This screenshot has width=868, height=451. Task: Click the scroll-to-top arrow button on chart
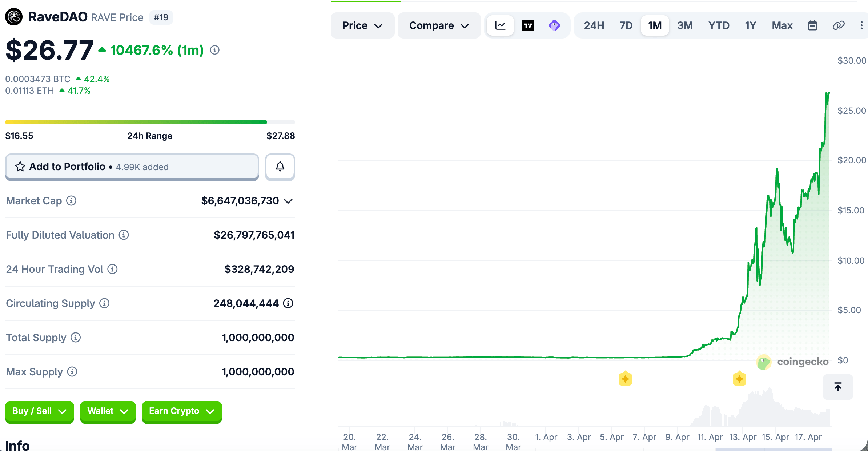click(838, 387)
